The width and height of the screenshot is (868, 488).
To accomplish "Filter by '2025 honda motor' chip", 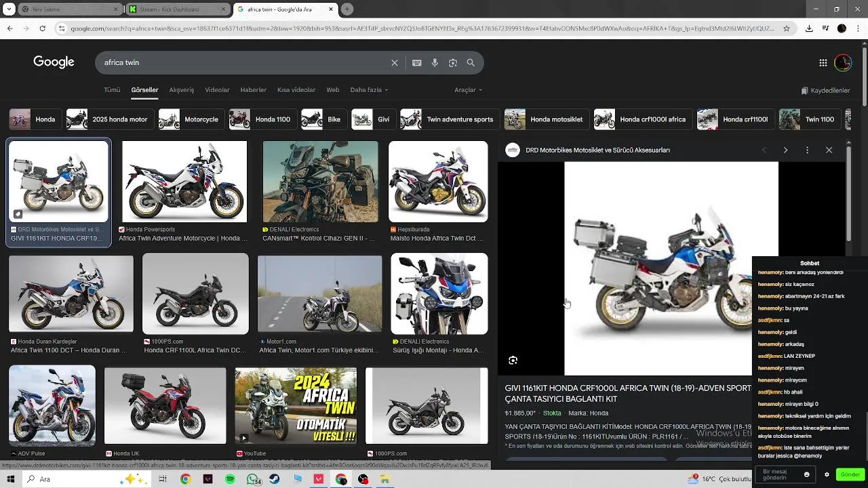I will [x=110, y=119].
